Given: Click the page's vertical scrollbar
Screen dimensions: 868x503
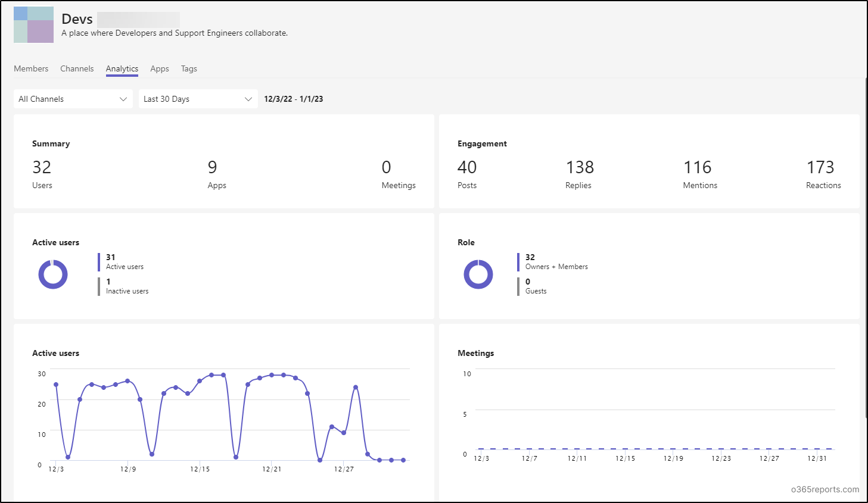Looking at the screenshot, I should tap(866, 247).
